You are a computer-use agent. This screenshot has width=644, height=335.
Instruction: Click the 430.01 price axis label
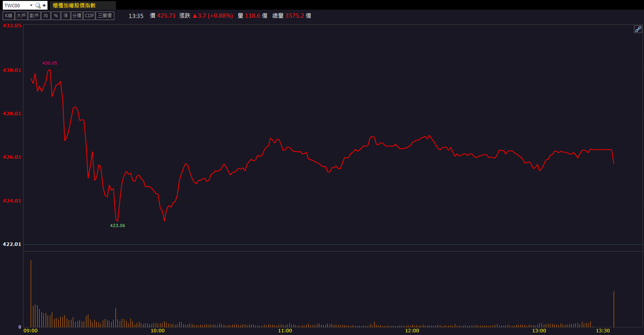12,70
